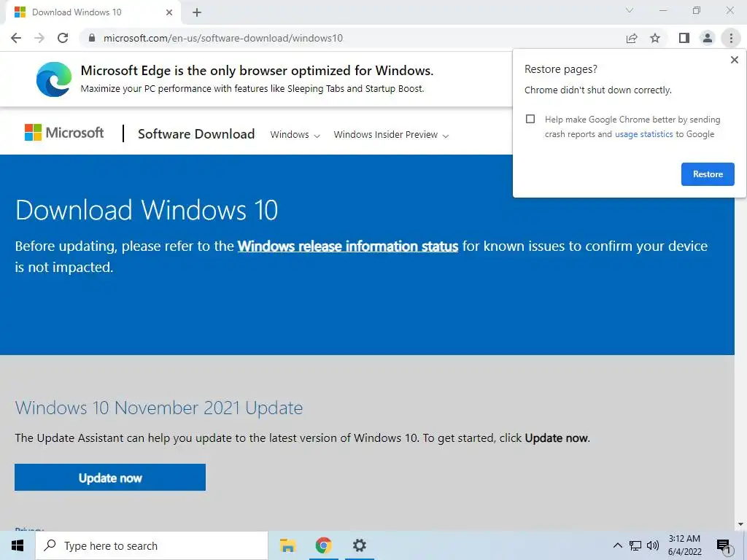The width and height of the screenshot is (747, 560).
Task: Expand Windows Insider Preview dropdown
Action: (391, 135)
